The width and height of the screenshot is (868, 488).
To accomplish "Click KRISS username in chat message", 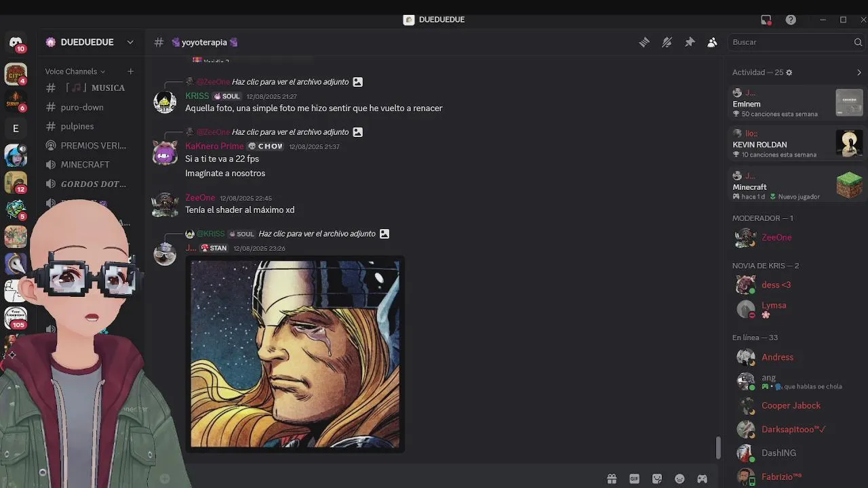I will (x=197, y=96).
